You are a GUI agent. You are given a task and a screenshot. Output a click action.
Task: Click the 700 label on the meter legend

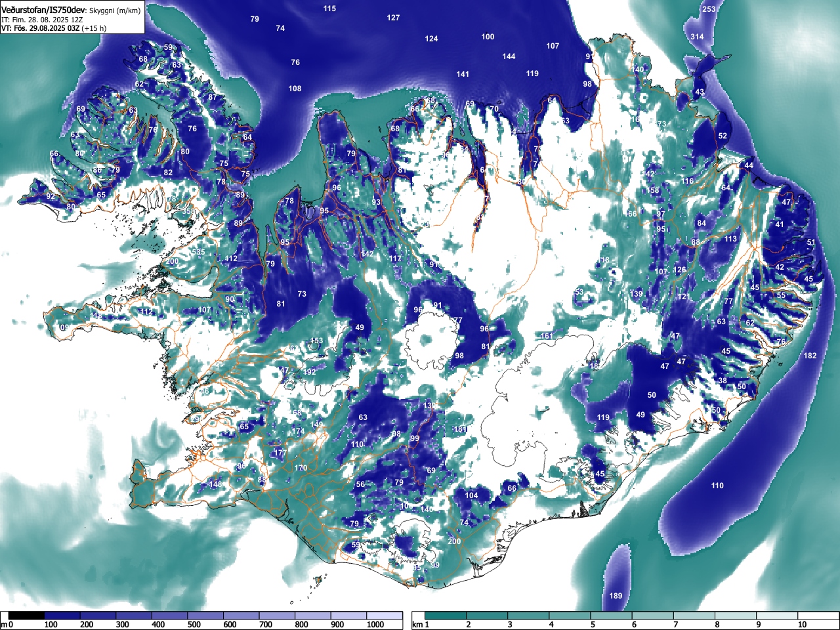(x=266, y=625)
